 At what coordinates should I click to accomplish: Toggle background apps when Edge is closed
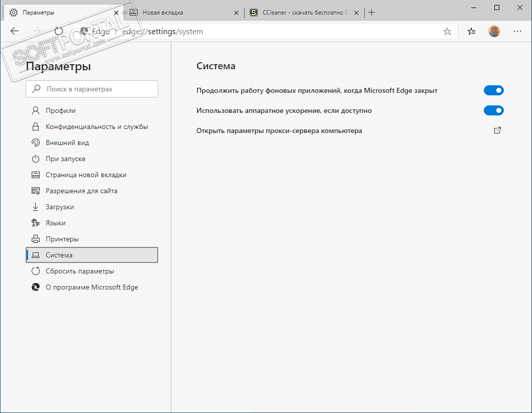pos(494,90)
